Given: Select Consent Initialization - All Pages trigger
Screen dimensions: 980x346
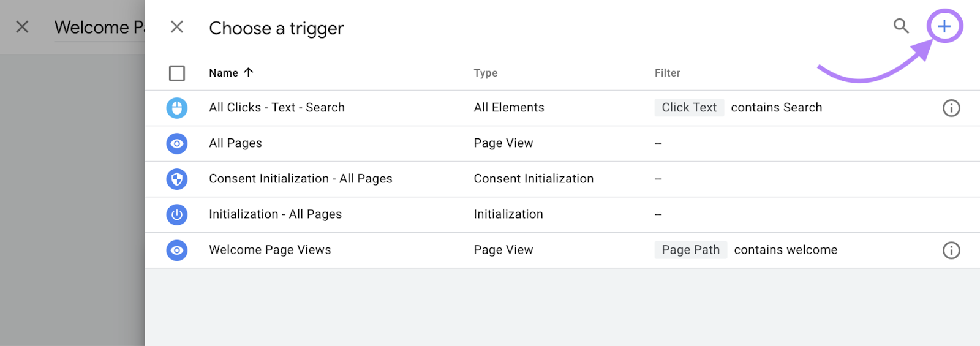Looking at the screenshot, I should [x=300, y=179].
